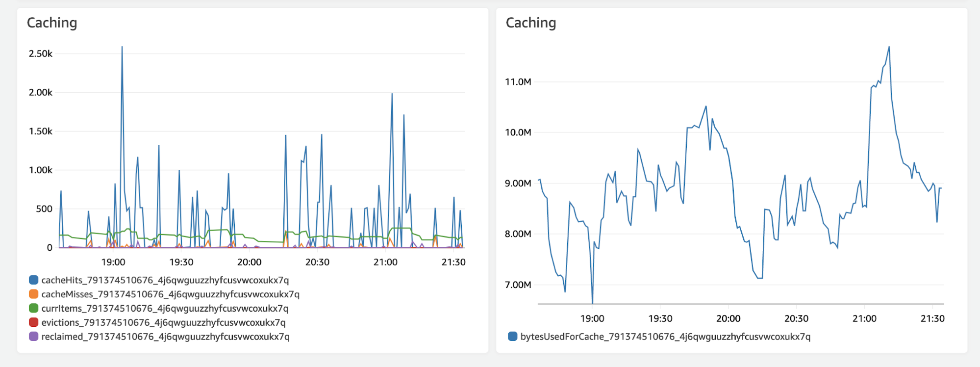
Task: Click 20:30 on the right chart's time axis
Action: click(797, 318)
